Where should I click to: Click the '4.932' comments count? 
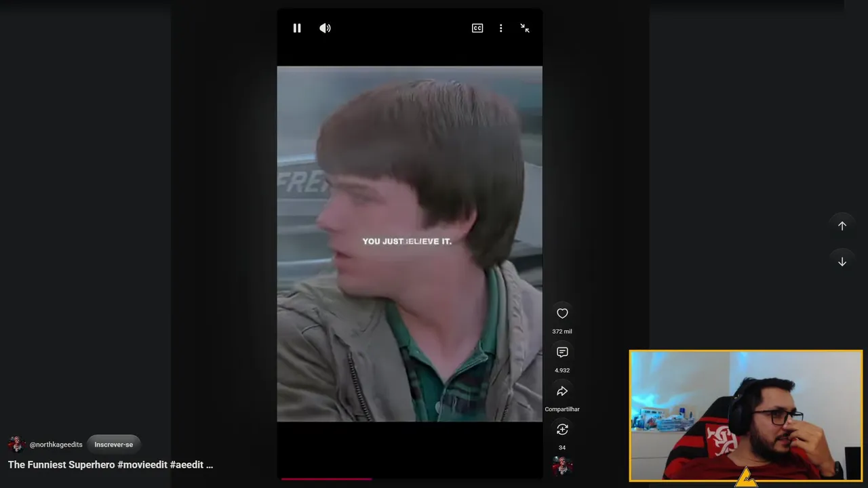pos(562,370)
